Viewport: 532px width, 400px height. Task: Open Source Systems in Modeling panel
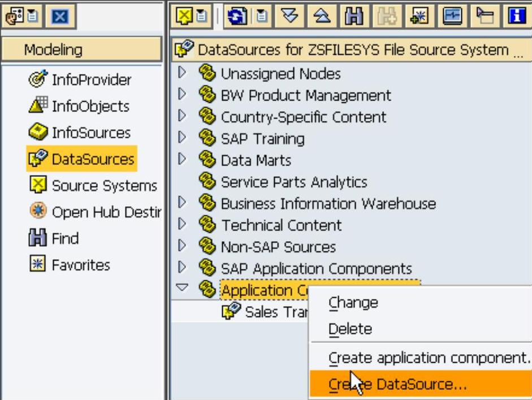(104, 186)
